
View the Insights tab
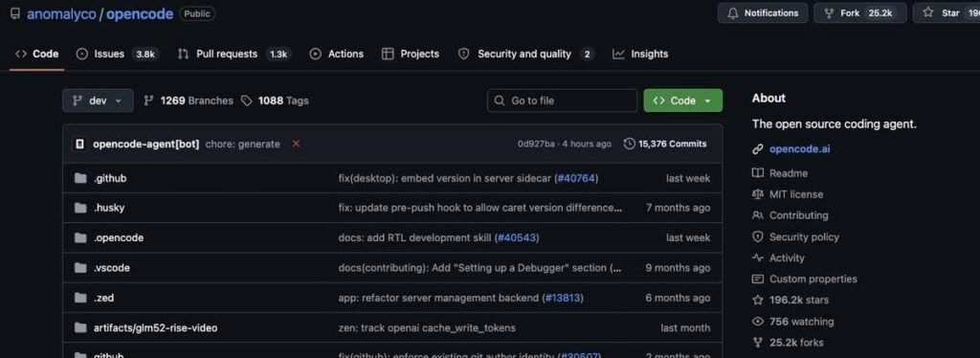pos(640,54)
